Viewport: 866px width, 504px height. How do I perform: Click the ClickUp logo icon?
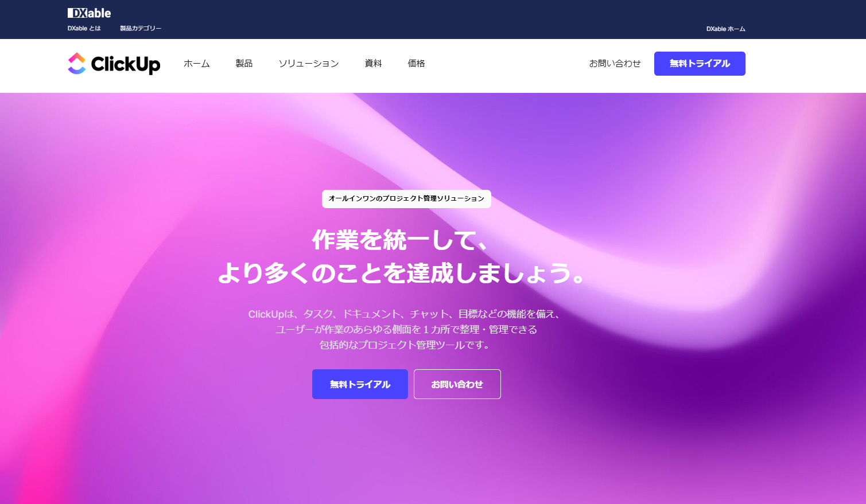tap(77, 64)
